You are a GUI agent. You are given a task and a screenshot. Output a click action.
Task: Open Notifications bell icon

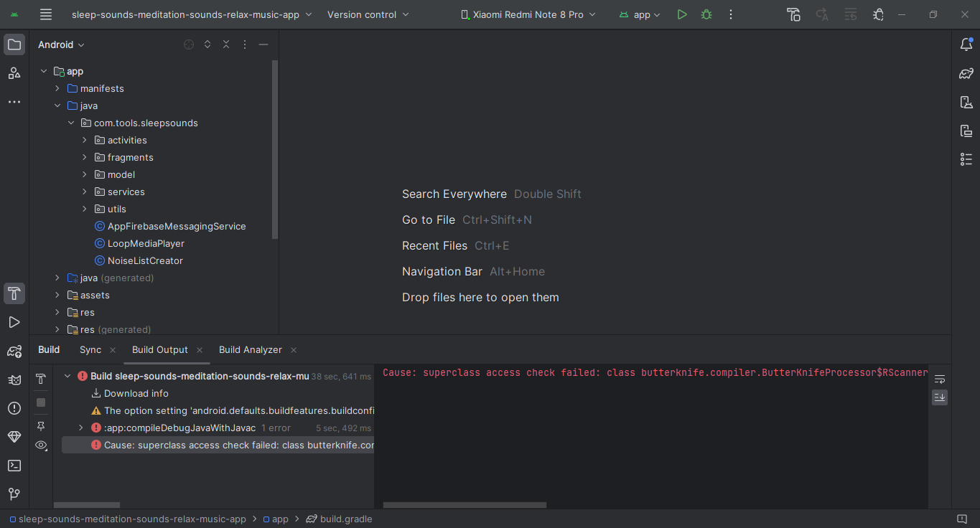coord(966,44)
